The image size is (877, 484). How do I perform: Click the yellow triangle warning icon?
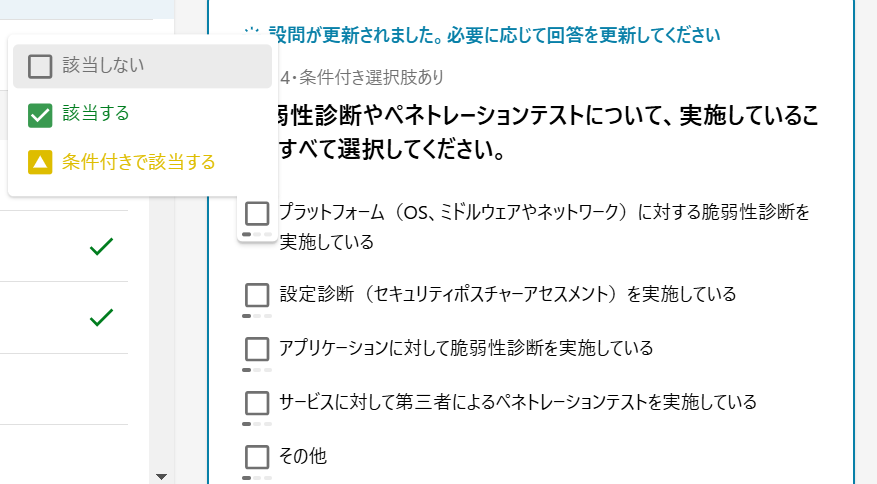(40, 162)
